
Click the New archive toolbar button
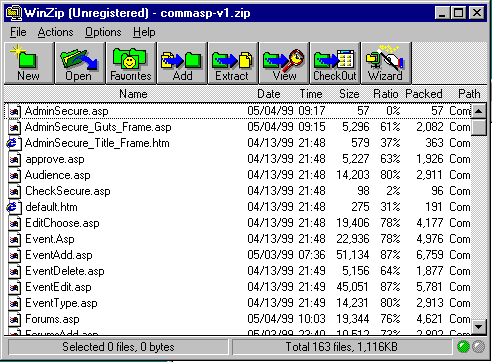pyautogui.click(x=29, y=63)
